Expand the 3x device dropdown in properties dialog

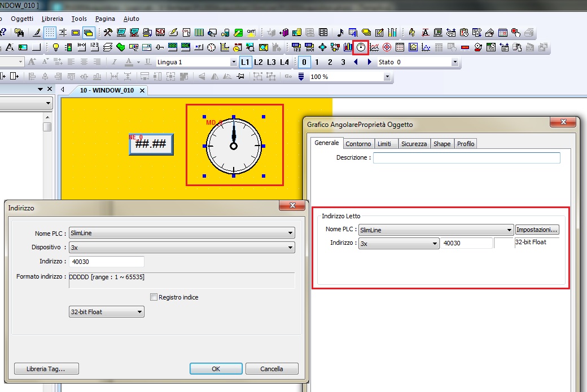click(398, 243)
